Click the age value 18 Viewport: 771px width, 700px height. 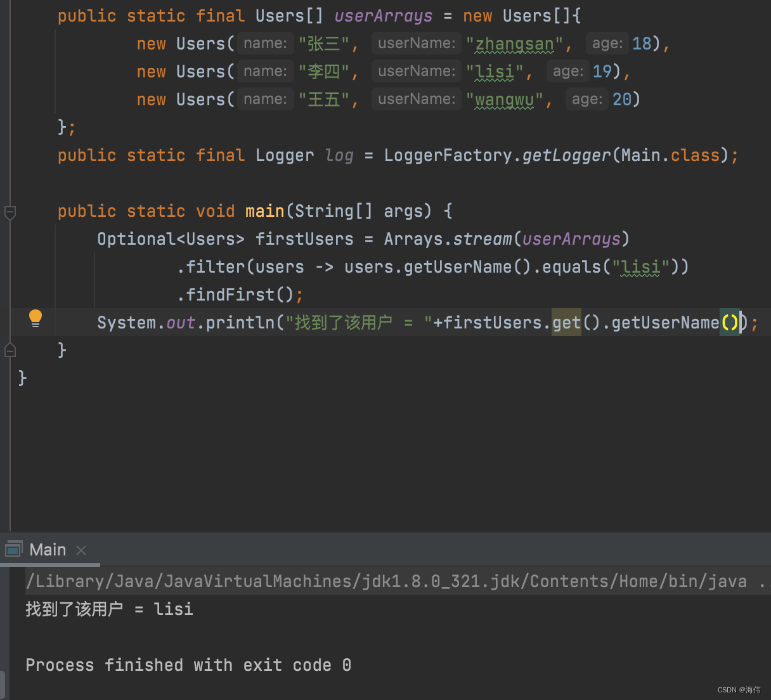pyautogui.click(x=642, y=44)
